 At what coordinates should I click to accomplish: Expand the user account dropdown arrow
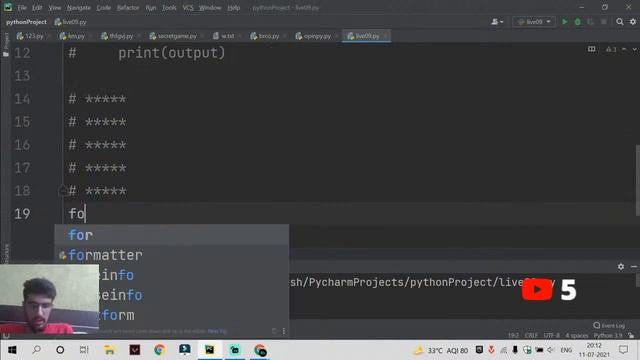point(502,22)
